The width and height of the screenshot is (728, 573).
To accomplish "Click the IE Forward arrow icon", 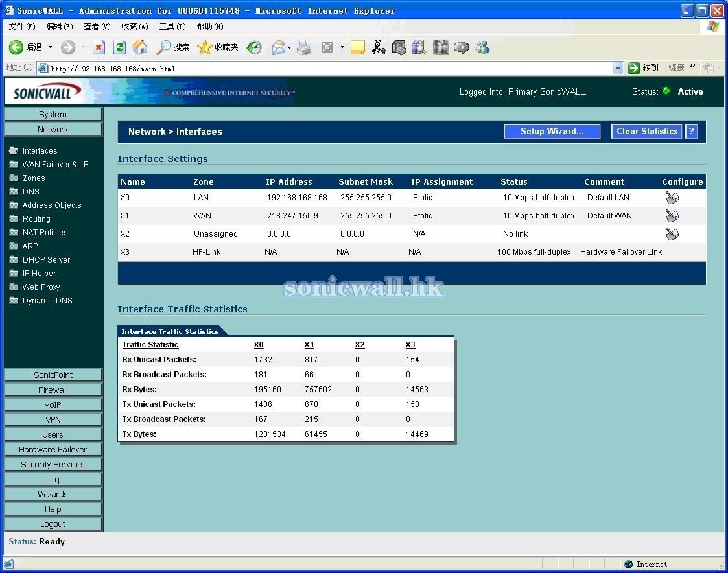I will coord(68,47).
